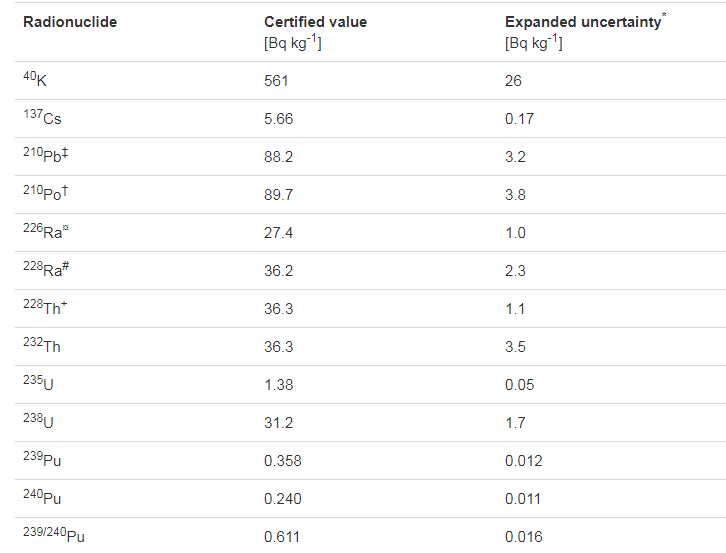
Task: Select the 240Pu radionuclide label
Action: point(43,499)
